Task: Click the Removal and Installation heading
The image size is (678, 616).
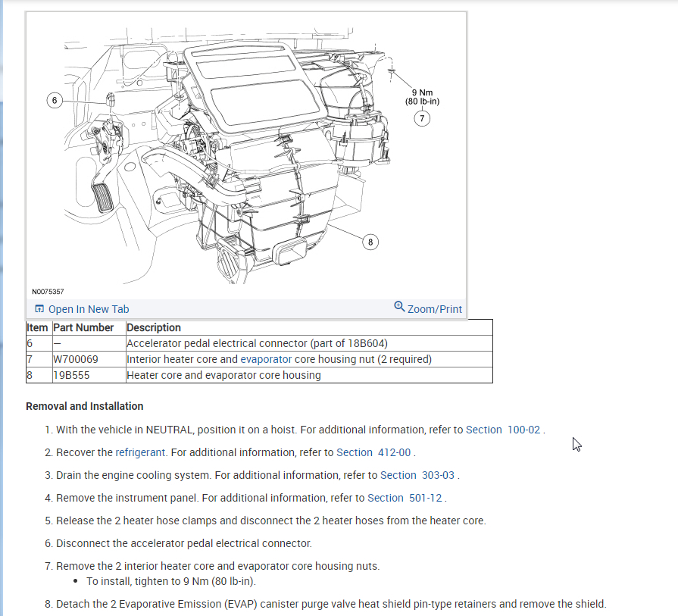Action: [x=84, y=406]
